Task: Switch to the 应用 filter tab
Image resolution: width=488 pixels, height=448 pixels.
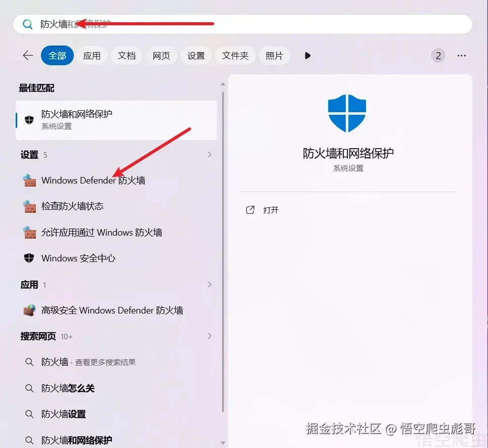Action: pyautogui.click(x=92, y=56)
